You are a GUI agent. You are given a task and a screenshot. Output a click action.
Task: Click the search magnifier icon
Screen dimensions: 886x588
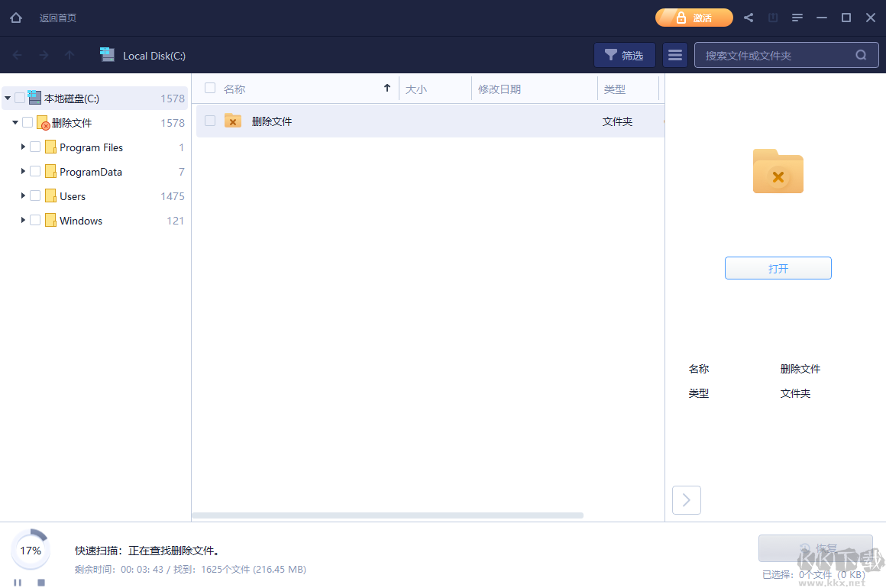(x=861, y=55)
